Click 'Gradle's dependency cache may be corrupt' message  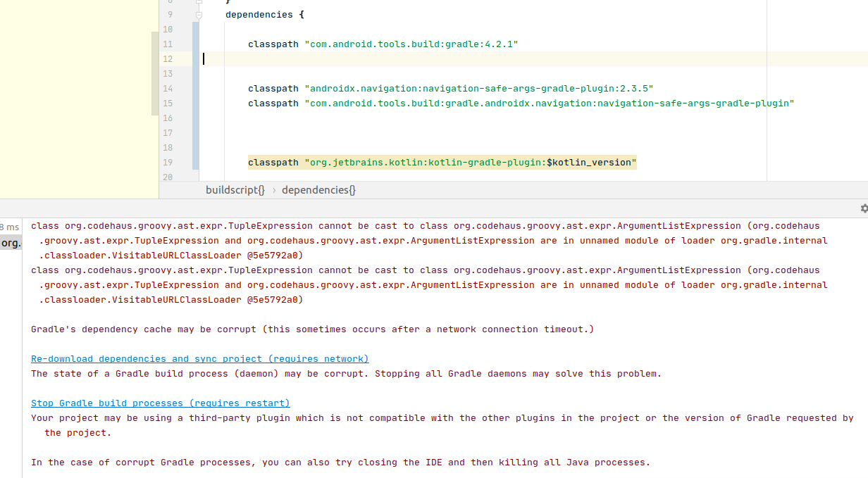(313, 329)
